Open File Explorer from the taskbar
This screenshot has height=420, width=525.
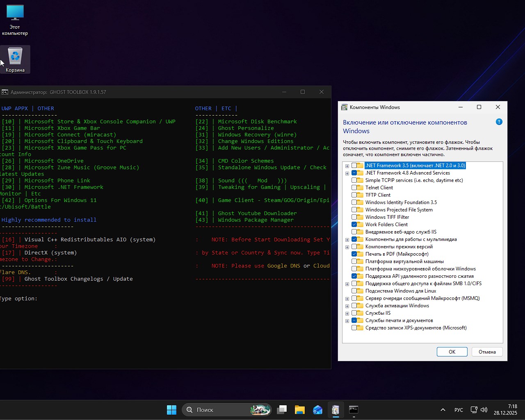pyautogui.click(x=299, y=409)
